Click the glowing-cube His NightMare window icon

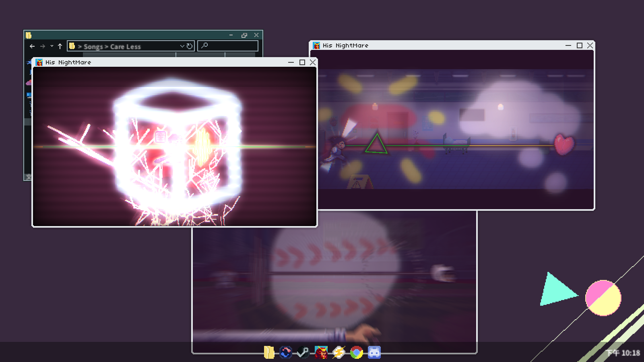tap(39, 62)
